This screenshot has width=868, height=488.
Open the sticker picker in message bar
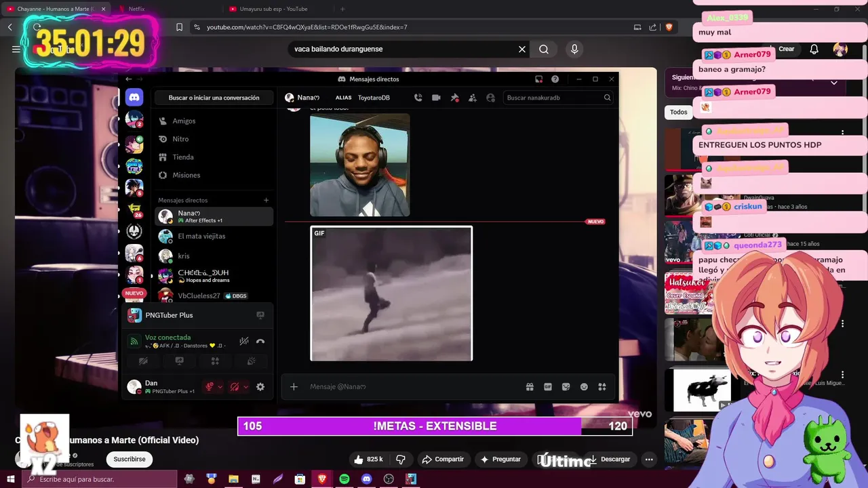566,387
